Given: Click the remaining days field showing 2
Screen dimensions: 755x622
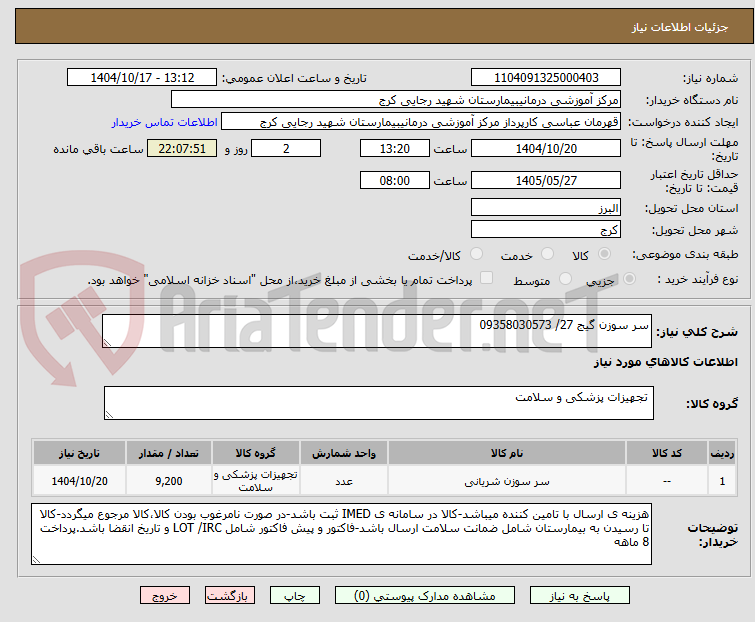Looking at the screenshot, I should pyautogui.click(x=286, y=148).
